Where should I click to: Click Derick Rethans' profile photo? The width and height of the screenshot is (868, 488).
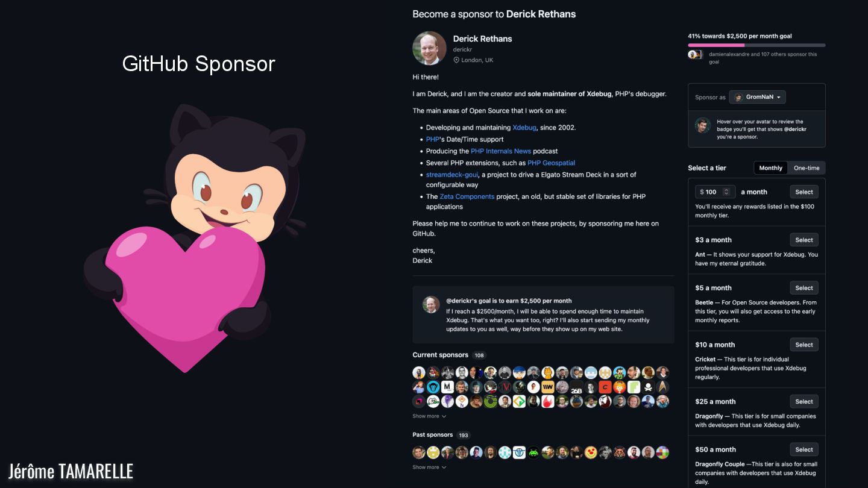[x=429, y=48]
